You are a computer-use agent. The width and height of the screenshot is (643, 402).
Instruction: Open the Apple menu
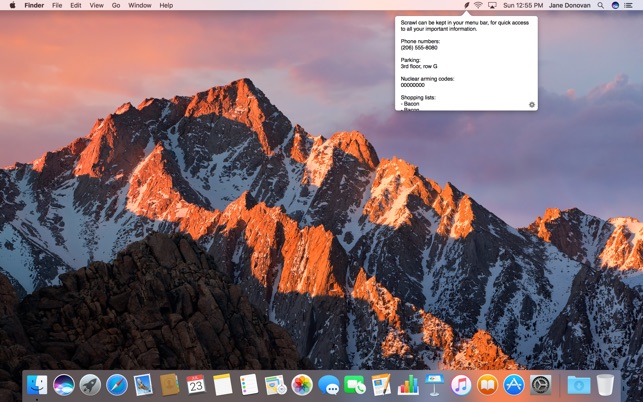pyautogui.click(x=10, y=5)
